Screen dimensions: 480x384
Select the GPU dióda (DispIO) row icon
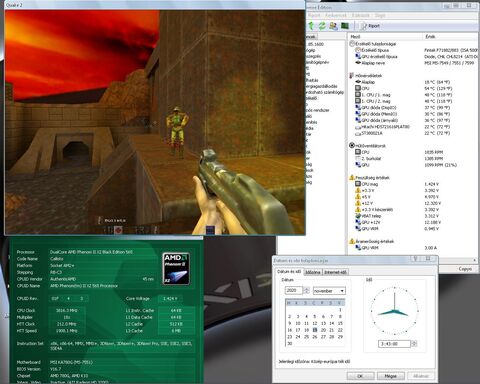pos(358,107)
